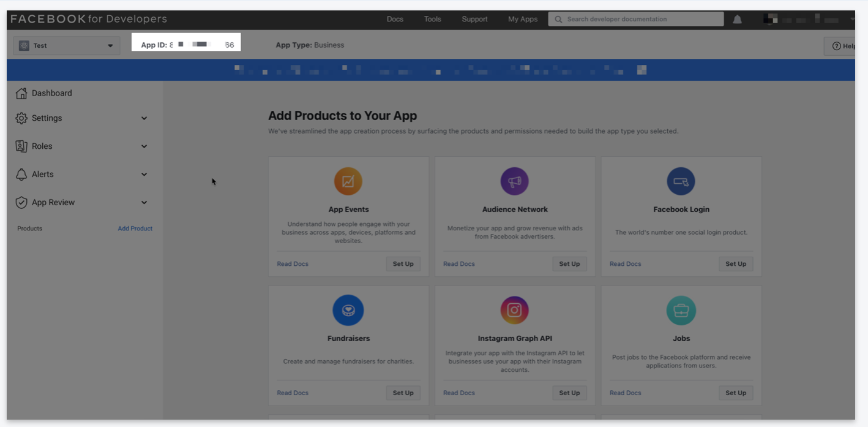Select My Apps in the top navigation
The image size is (868, 427).
522,19
